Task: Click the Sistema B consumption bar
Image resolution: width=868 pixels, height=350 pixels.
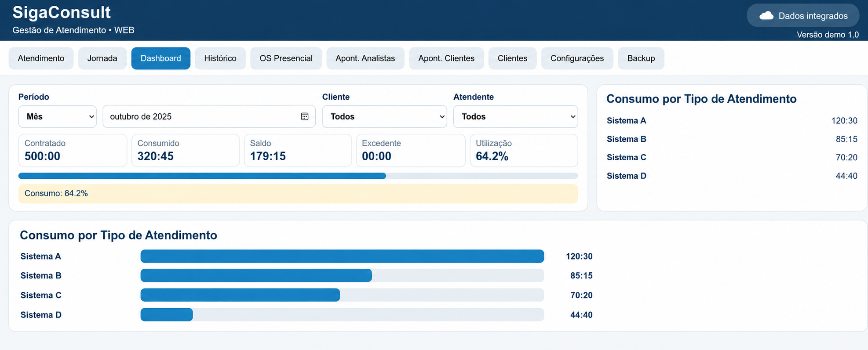Action: (x=342, y=276)
